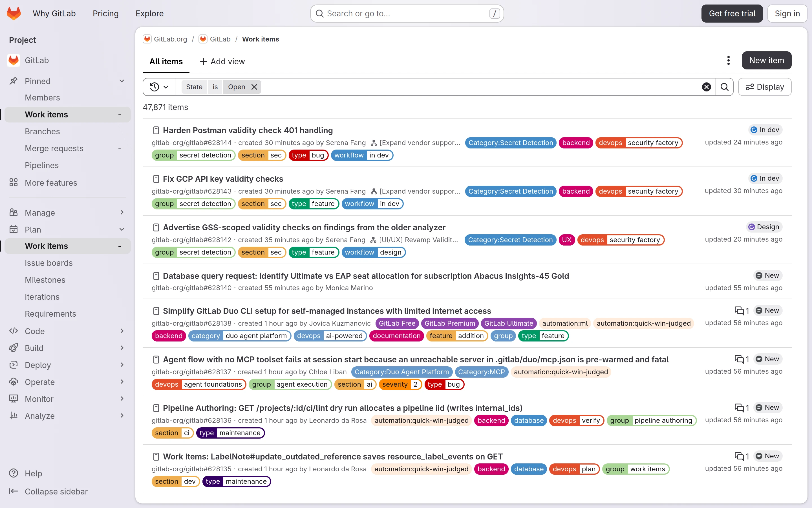Viewport: 812px width, 508px height.
Task: Click the Collapse sidebar arrow icon
Action: click(14, 491)
